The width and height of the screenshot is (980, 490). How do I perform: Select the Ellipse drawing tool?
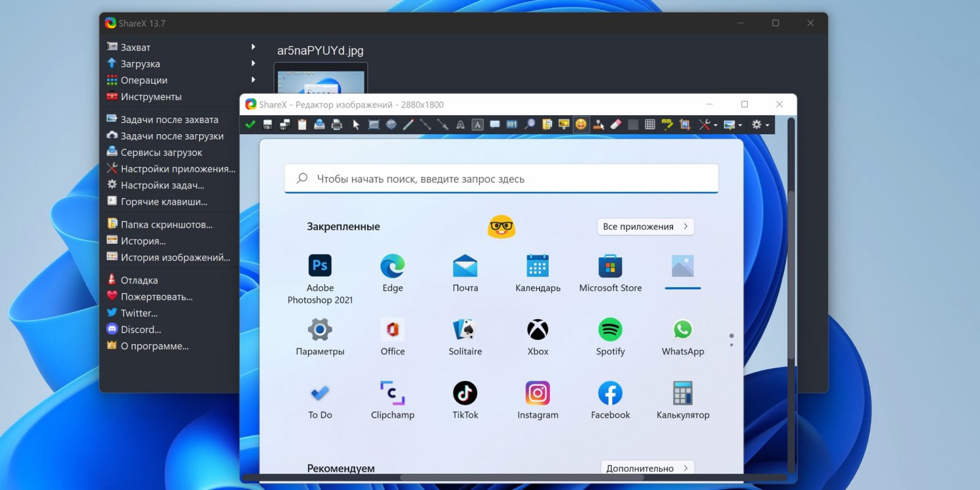(x=391, y=124)
